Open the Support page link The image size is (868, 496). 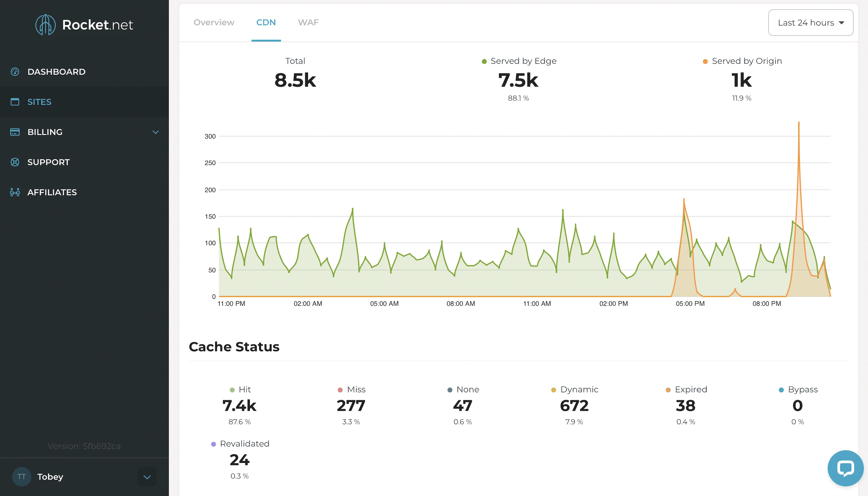48,162
